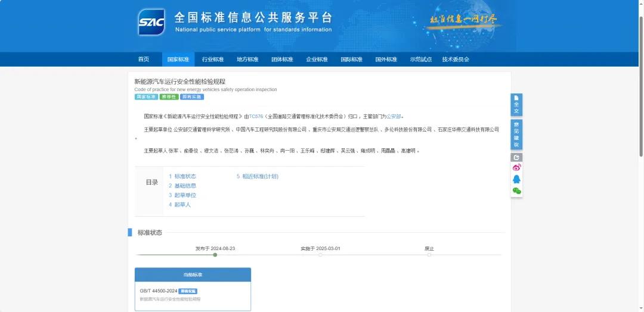Click the English title Code of practice

pyautogui.click(x=205, y=89)
